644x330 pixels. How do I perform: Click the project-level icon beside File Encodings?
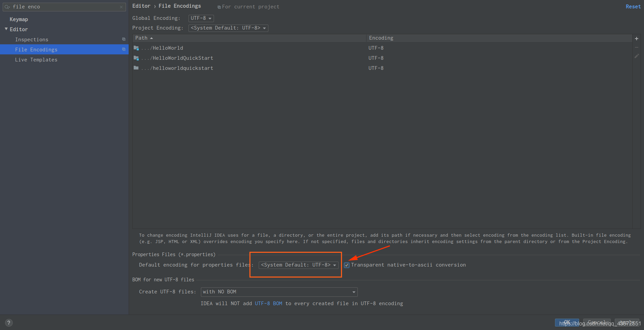coord(124,49)
